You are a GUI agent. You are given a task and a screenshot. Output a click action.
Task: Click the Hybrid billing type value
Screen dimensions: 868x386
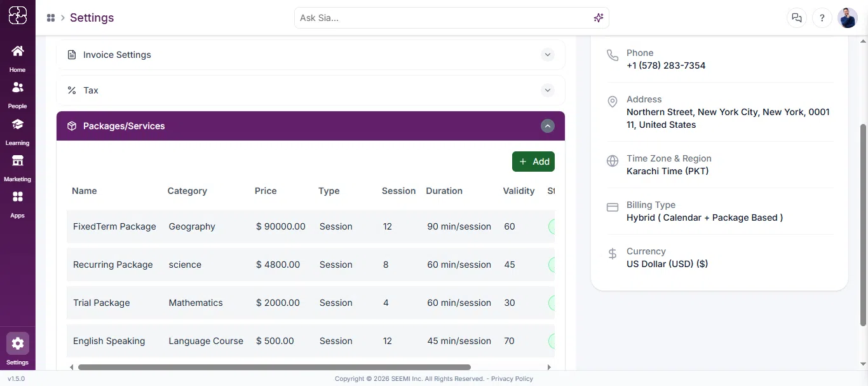click(705, 217)
